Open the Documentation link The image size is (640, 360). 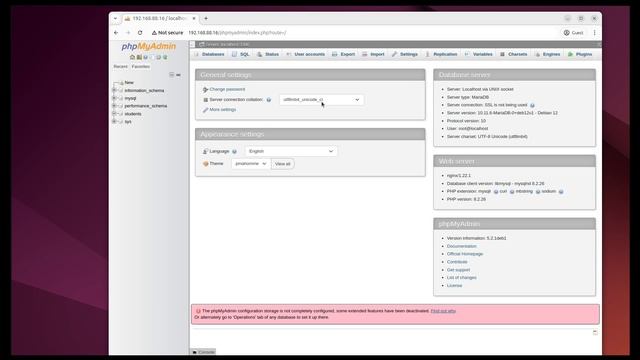pyautogui.click(x=462, y=246)
